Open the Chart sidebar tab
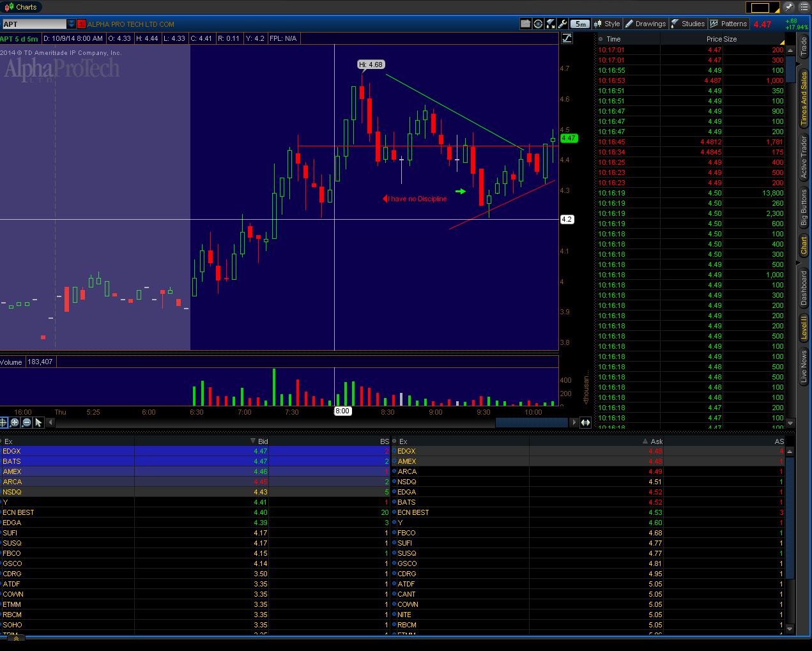The width and height of the screenshot is (812, 651). [x=804, y=245]
